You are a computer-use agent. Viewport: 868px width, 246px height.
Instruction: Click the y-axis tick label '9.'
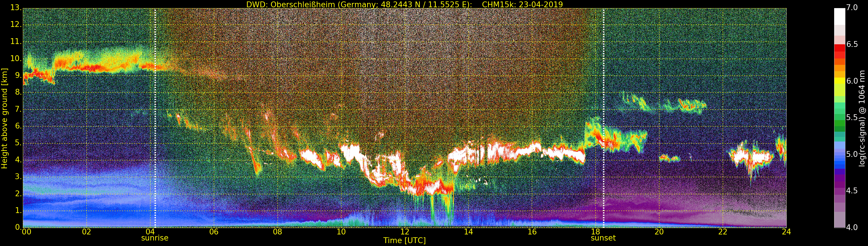pos(18,76)
